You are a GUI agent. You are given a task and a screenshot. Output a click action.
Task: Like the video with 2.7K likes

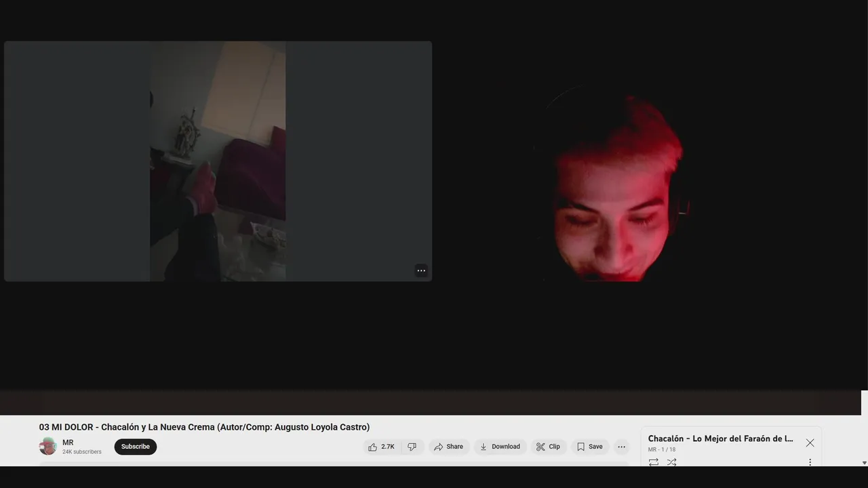point(380,447)
